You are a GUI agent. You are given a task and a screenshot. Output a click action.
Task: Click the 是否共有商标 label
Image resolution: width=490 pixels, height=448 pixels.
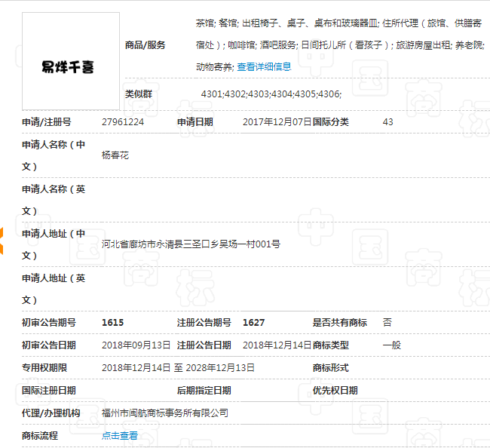(340, 322)
